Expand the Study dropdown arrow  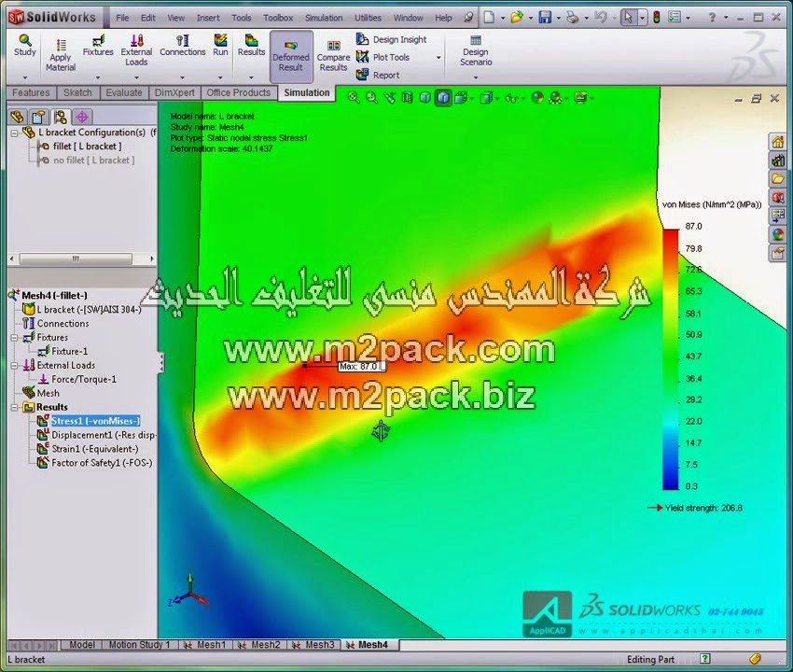pos(25,77)
